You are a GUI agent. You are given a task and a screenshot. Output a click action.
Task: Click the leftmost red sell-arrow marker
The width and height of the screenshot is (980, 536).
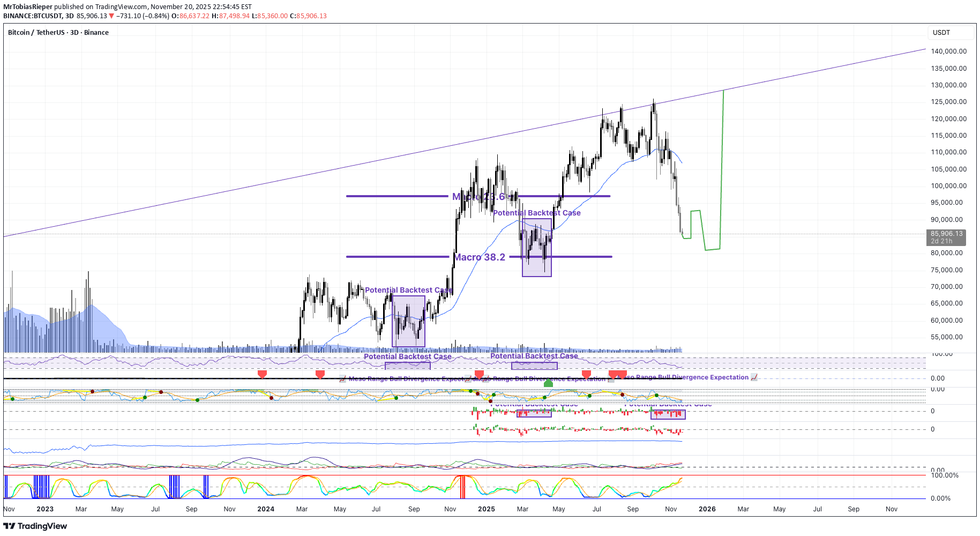[261, 374]
